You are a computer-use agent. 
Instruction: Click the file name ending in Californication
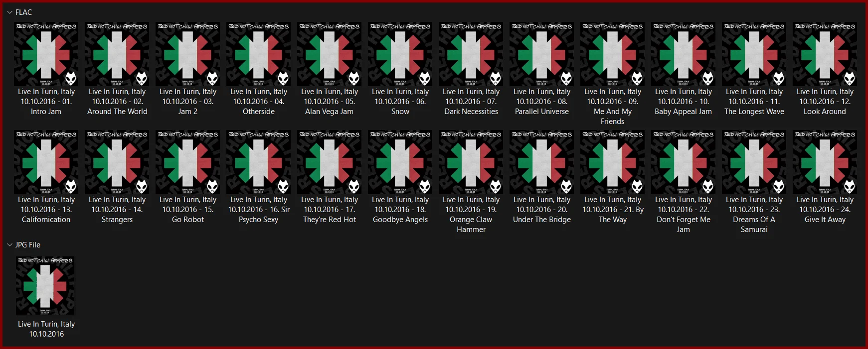click(x=46, y=210)
